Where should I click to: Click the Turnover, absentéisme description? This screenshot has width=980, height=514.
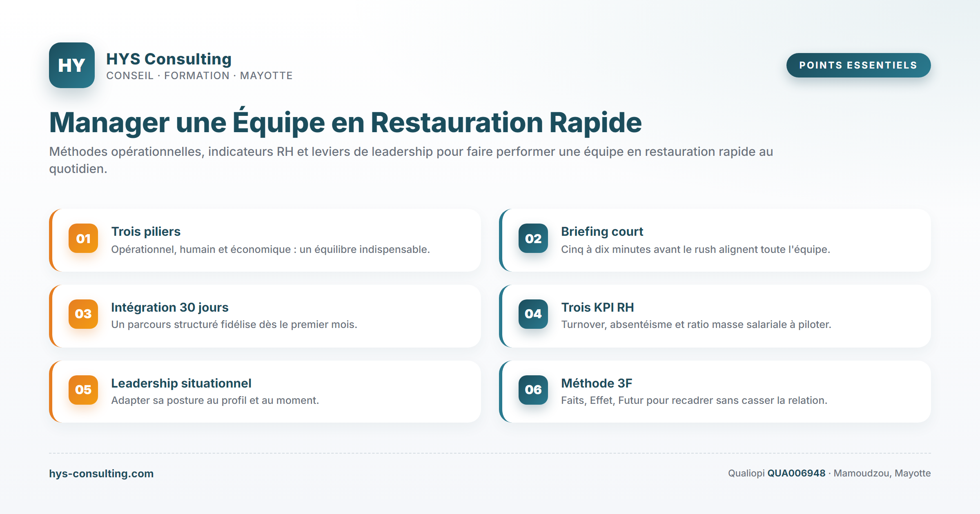(x=696, y=324)
